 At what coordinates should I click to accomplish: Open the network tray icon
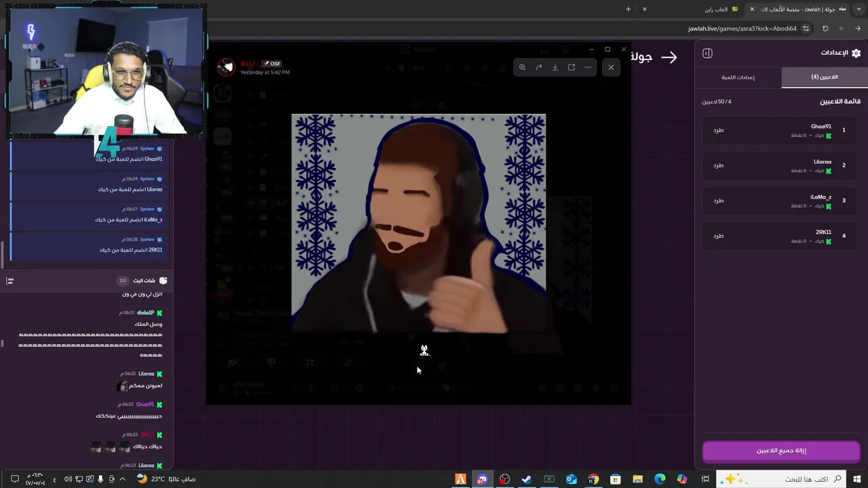pyautogui.click(x=79, y=479)
